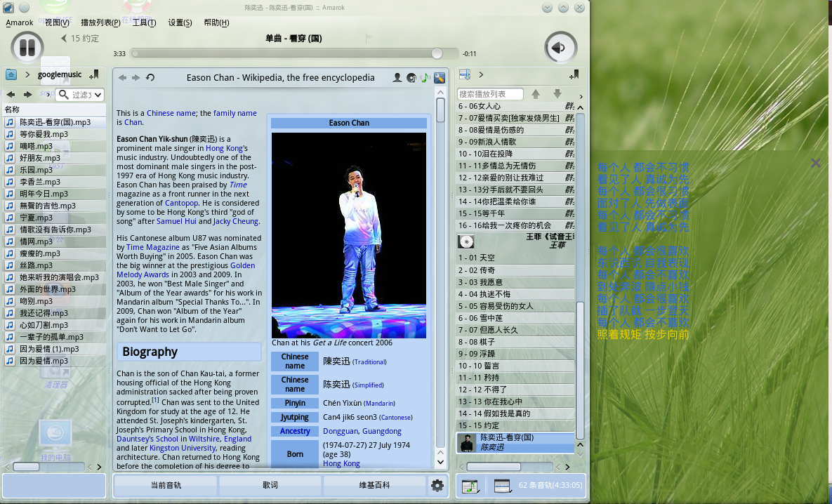Jump to previous playlist search result

(536, 94)
